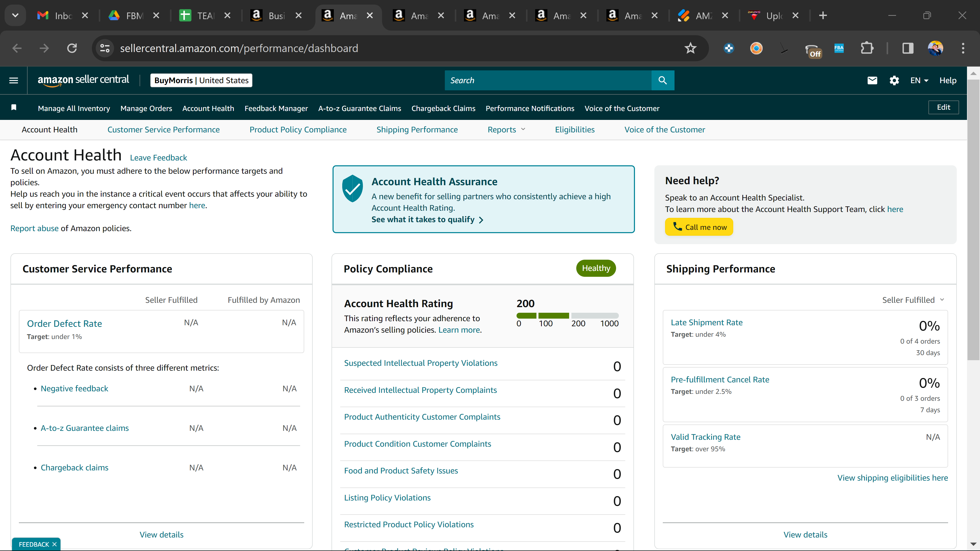Click the Leave Feedback link
980x551 pixels.
[x=159, y=157]
